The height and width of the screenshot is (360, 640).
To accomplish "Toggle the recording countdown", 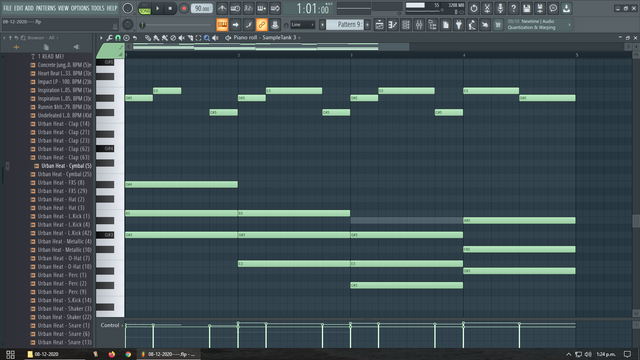I will (x=248, y=8).
